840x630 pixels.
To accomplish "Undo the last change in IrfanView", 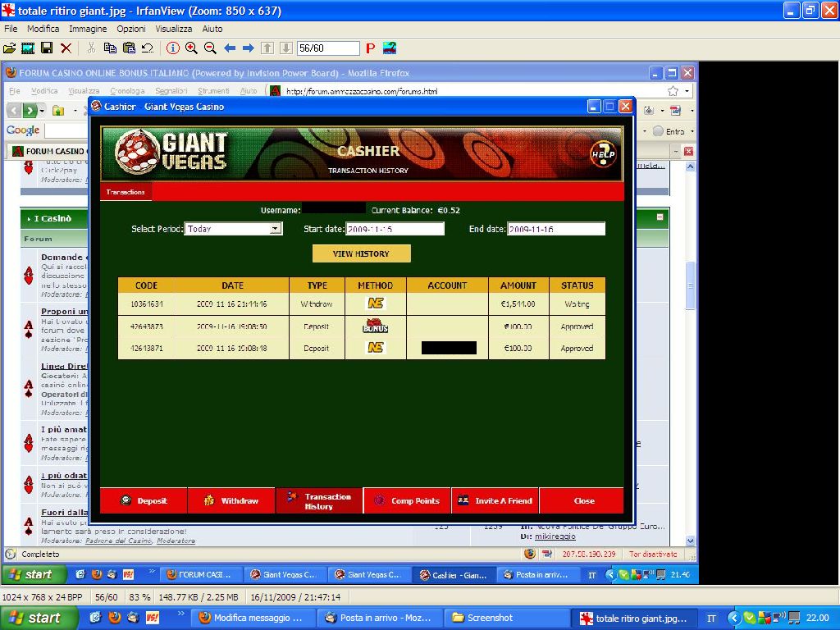I will point(148,48).
